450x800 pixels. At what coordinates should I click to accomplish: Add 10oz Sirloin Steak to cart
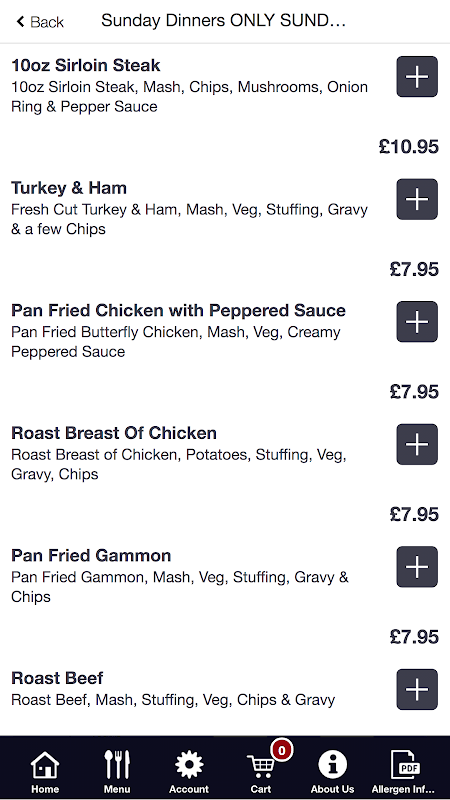[417, 77]
